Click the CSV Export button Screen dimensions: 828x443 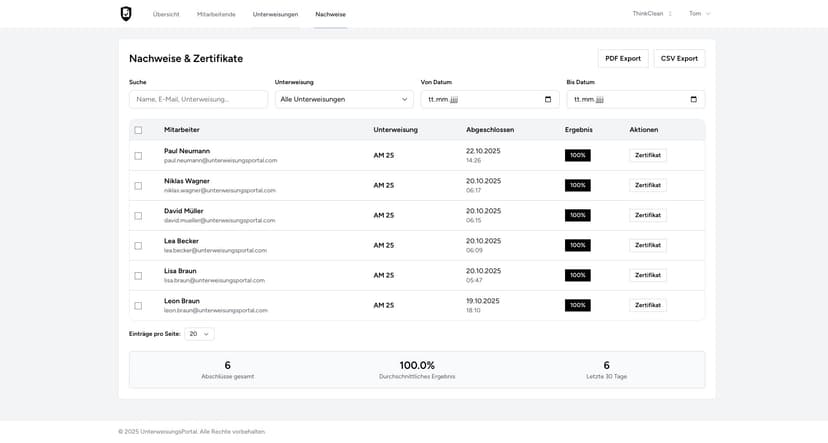tap(679, 59)
